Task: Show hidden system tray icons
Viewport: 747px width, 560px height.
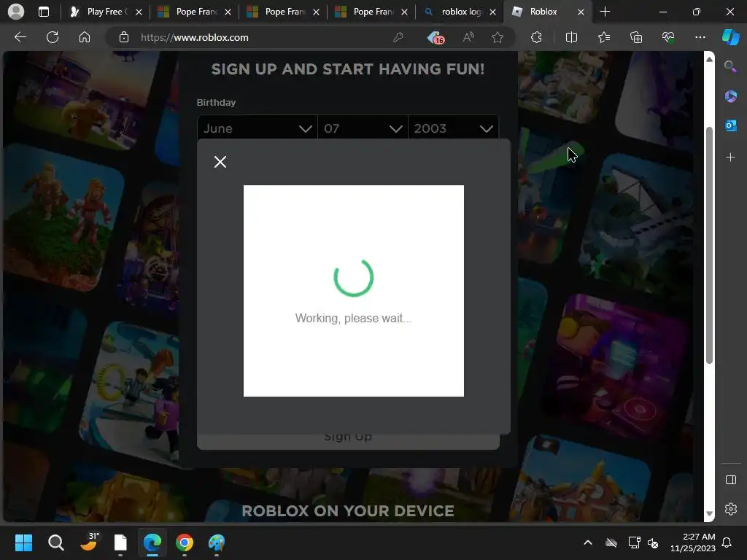Action: (588, 542)
